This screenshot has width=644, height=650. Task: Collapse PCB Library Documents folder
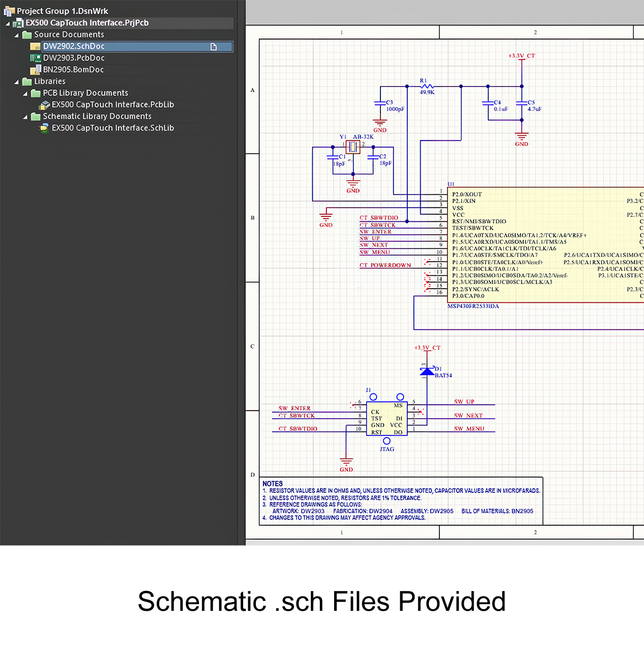pyautogui.click(x=25, y=94)
